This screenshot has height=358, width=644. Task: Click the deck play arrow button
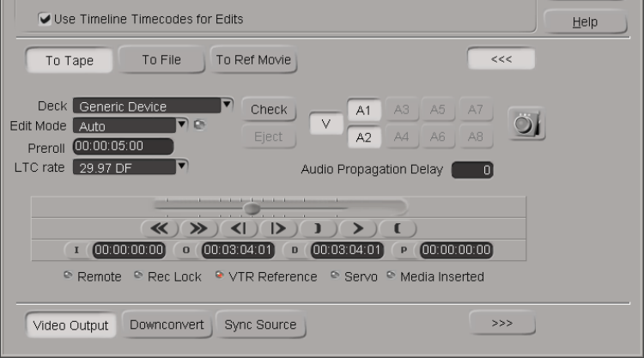(x=358, y=228)
